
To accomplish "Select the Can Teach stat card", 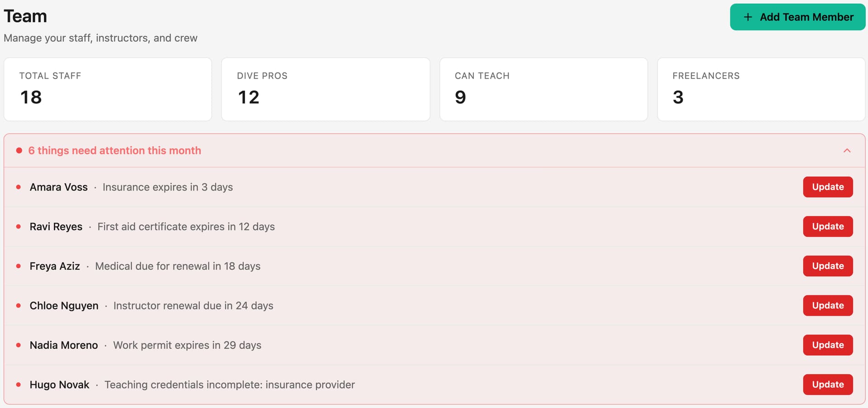I will coord(543,89).
